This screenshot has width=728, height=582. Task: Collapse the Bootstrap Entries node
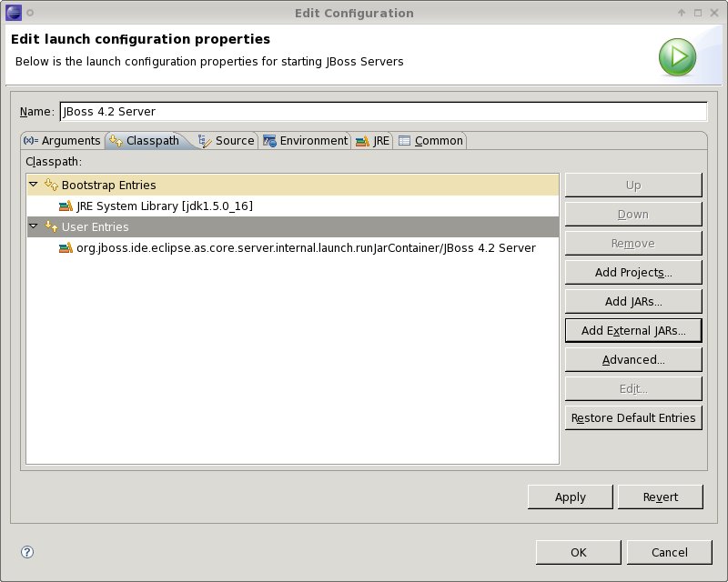click(x=34, y=185)
